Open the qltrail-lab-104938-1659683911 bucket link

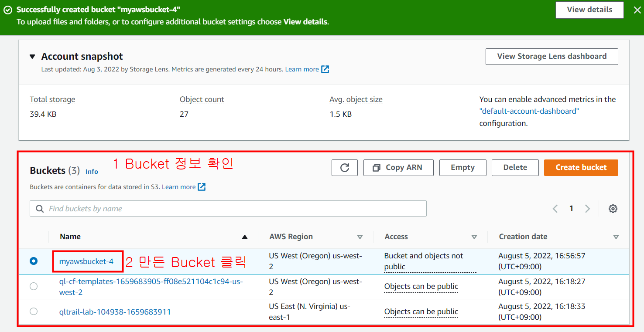115,312
